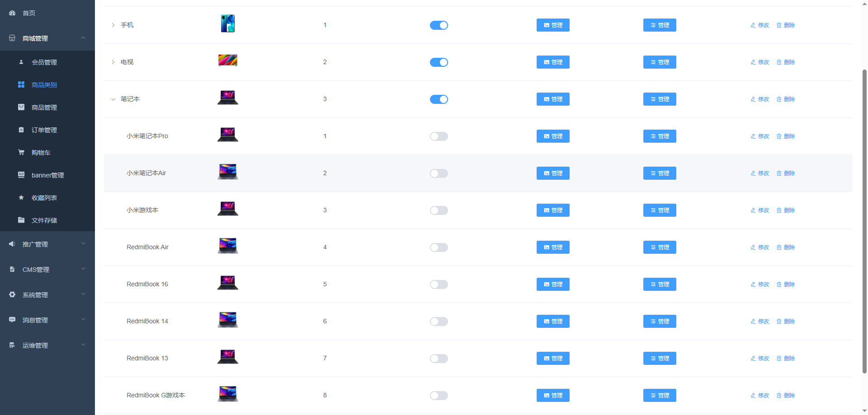868x415 pixels.
Task: Click first 管理 button for 小米游戏本
Action: [553, 210]
